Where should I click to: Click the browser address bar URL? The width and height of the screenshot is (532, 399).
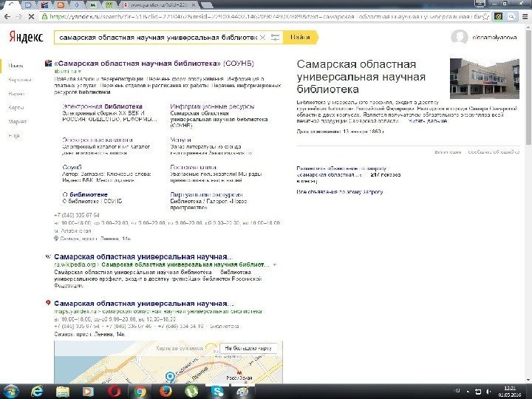265,16
